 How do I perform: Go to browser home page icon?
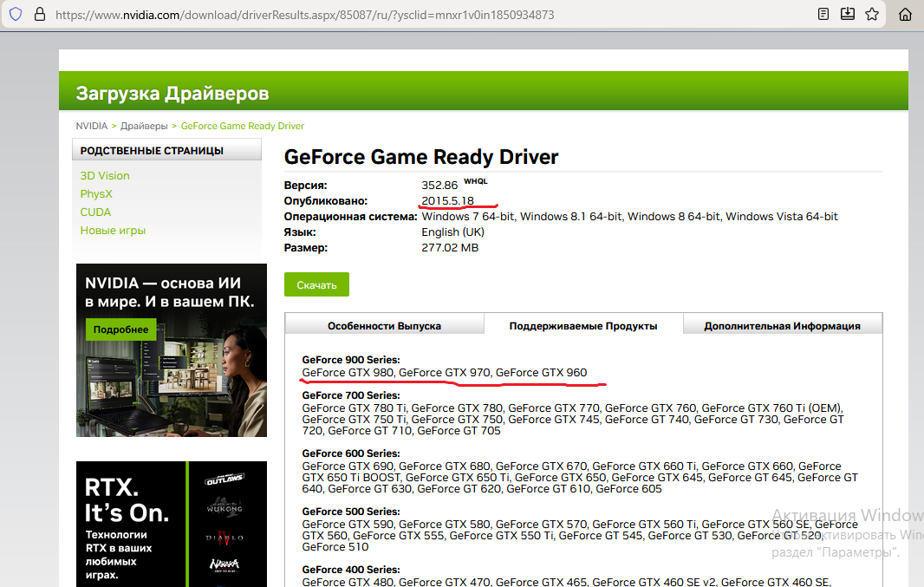(905, 14)
